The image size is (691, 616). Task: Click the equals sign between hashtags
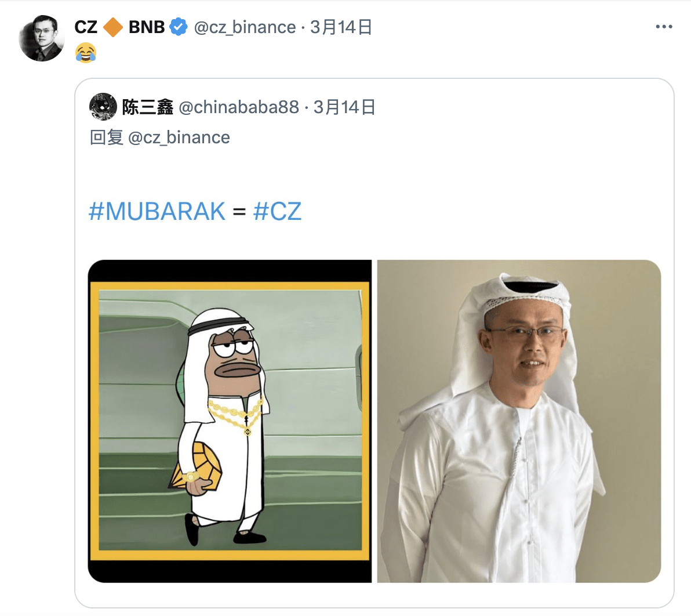[239, 212]
